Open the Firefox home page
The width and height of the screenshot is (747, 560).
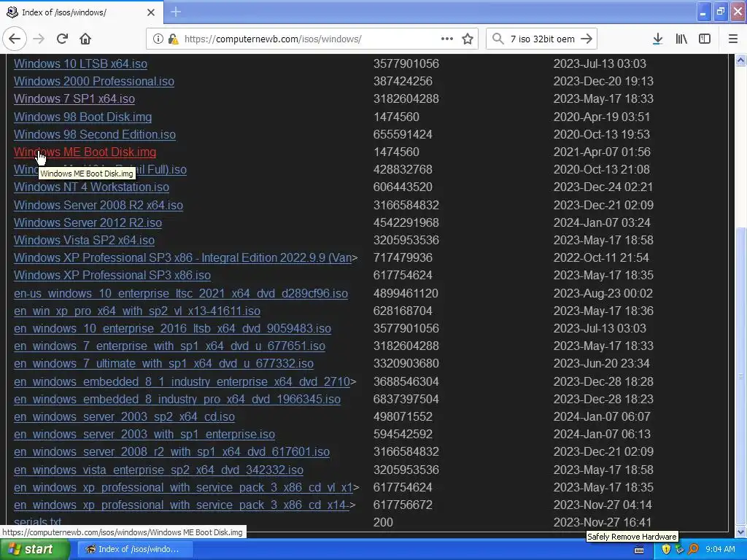(85, 39)
